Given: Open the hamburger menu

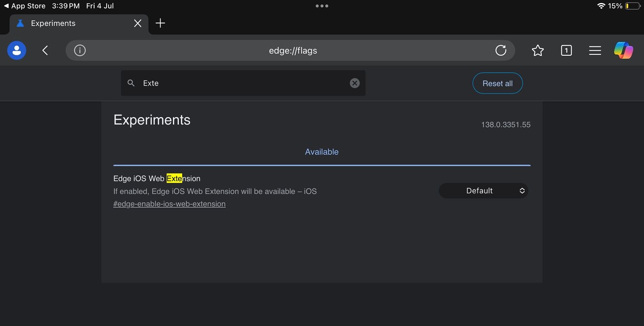Looking at the screenshot, I should [595, 51].
